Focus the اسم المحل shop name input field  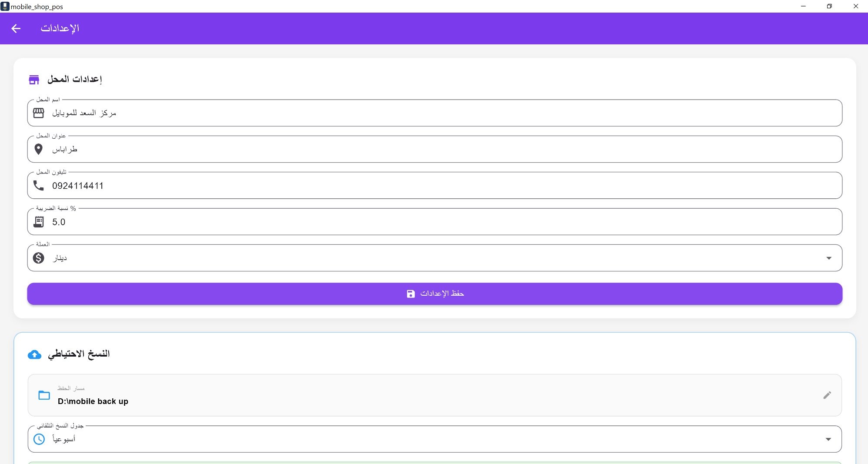pos(435,113)
